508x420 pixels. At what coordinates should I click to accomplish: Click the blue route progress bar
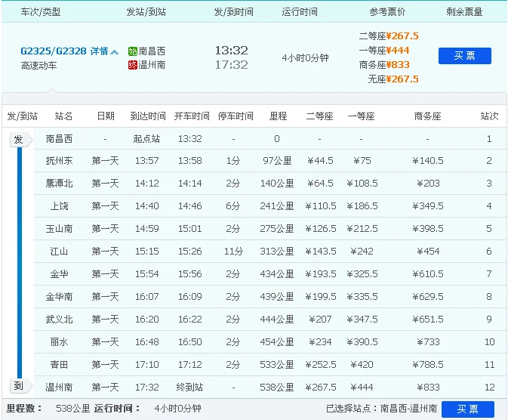20,263
